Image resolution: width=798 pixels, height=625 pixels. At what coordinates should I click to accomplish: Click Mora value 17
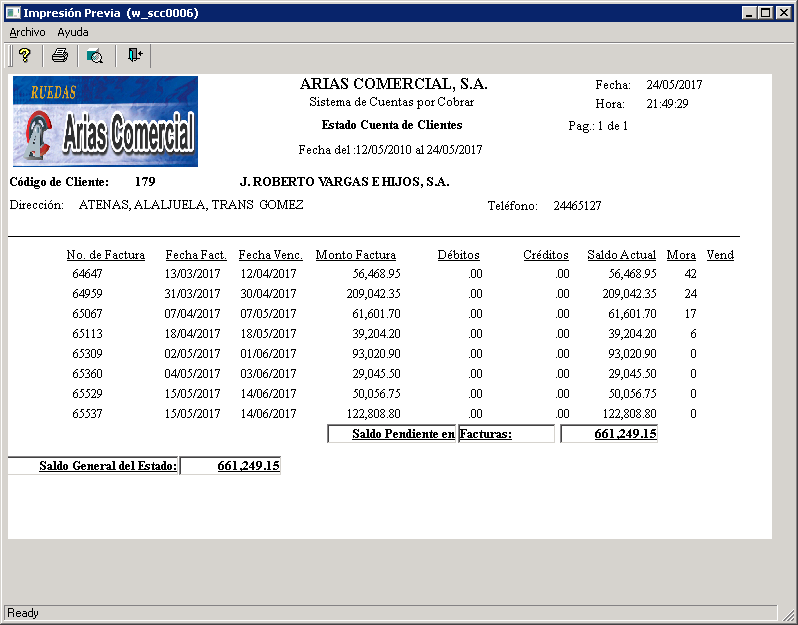coord(690,314)
